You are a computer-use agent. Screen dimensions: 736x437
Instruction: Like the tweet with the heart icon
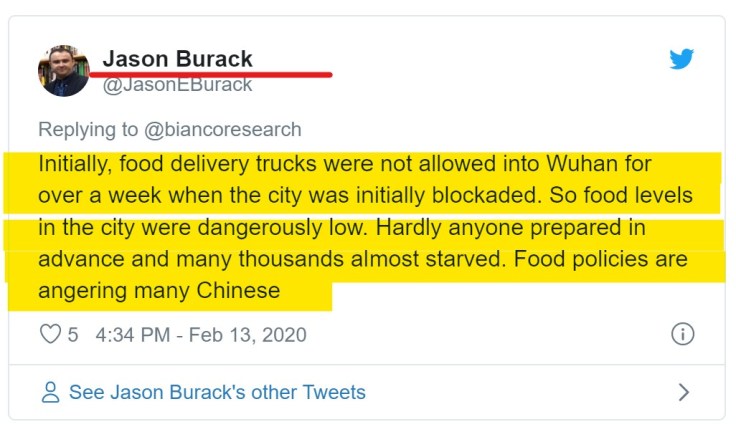coord(50,334)
